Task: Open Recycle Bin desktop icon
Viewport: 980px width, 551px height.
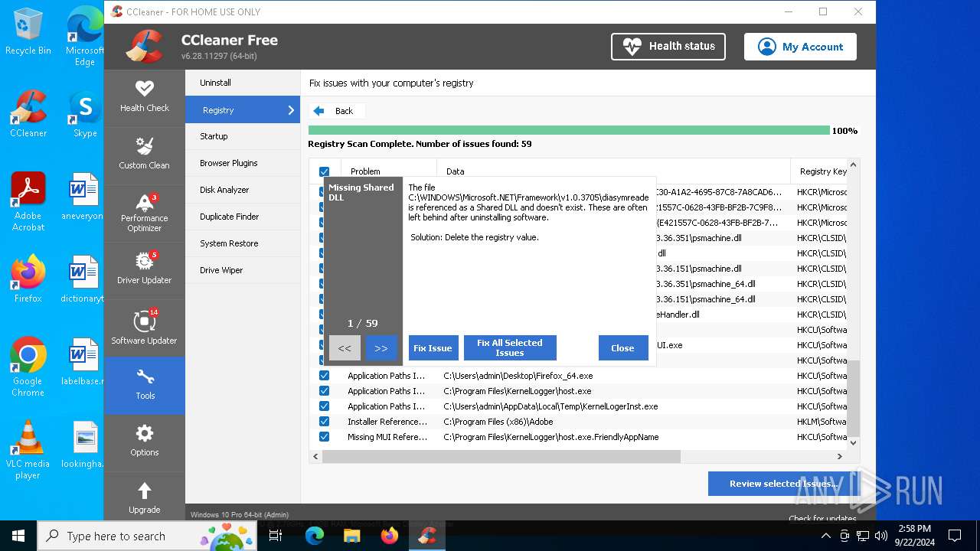Action: click(28, 32)
